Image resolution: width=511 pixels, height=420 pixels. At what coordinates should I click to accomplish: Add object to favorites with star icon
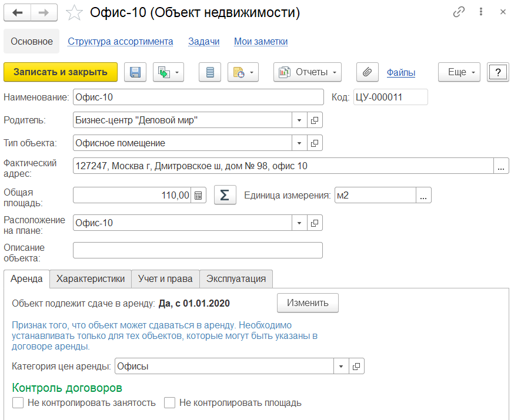[x=74, y=12]
